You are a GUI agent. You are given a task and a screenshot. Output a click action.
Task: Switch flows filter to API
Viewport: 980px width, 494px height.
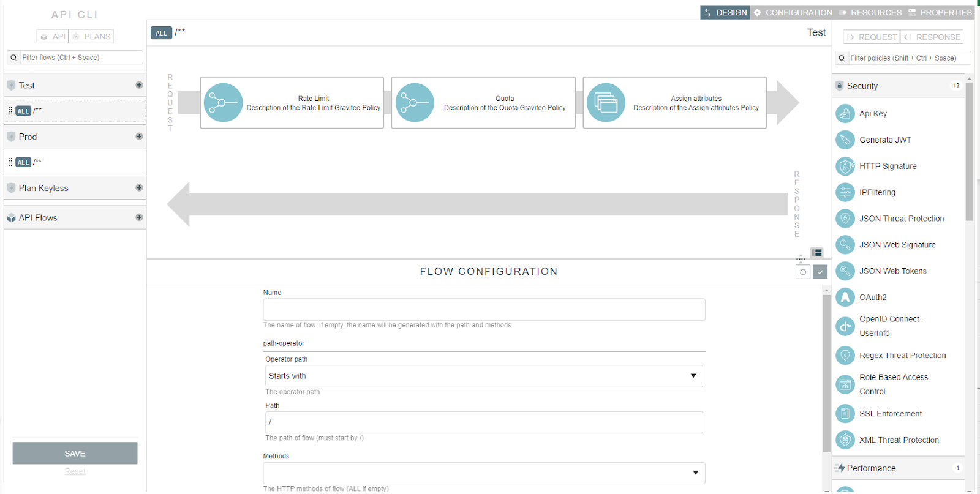tap(53, 37)
